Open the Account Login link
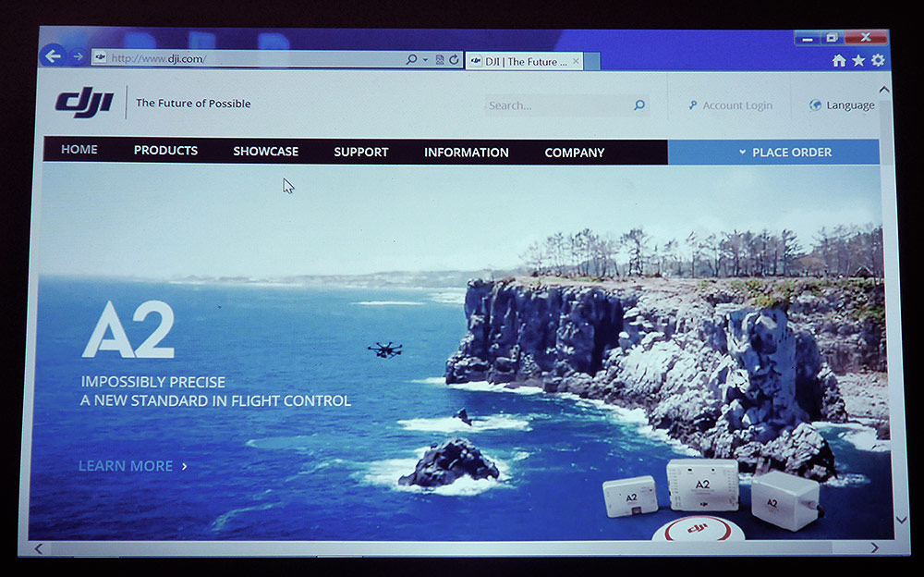This screenshot has width=924, height=577. pos(737,105)
